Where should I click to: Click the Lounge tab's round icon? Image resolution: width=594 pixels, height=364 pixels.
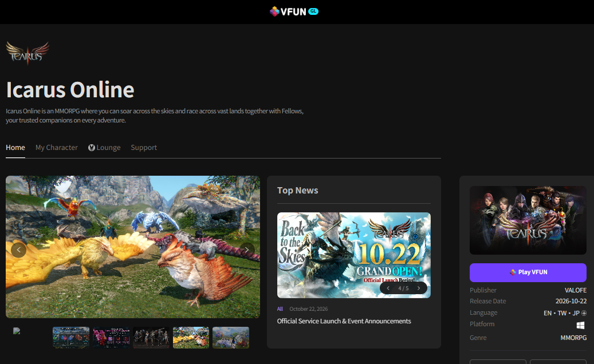pos(91,148)
